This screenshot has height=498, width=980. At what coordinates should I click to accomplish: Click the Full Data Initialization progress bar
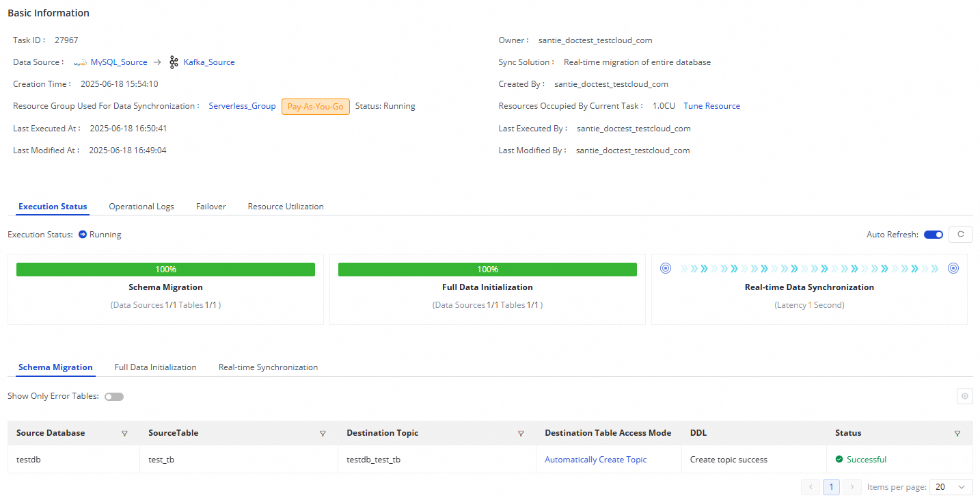click(x=487, y=270)
